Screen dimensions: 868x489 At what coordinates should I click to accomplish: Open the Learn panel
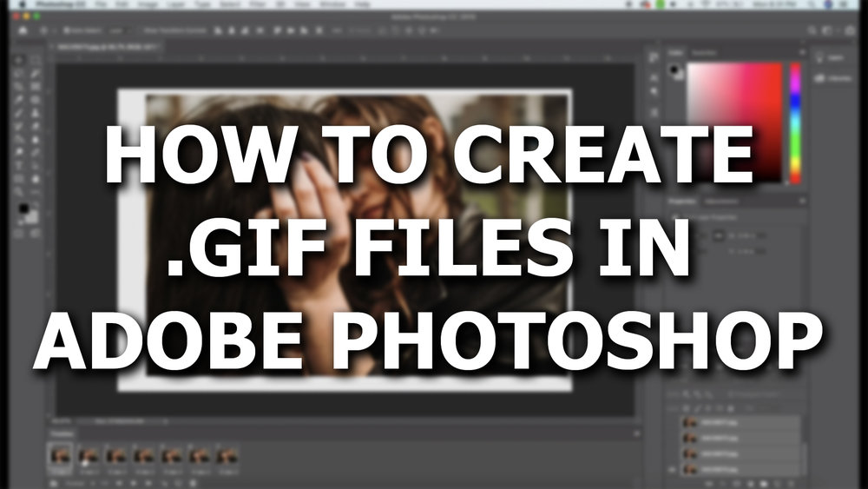(829, 57)
